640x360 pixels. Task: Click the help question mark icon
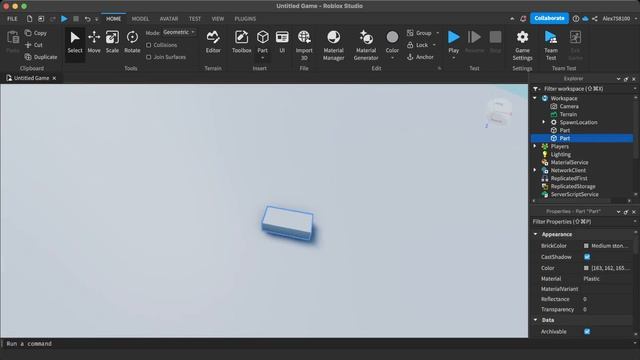click(x=576, y=19)
